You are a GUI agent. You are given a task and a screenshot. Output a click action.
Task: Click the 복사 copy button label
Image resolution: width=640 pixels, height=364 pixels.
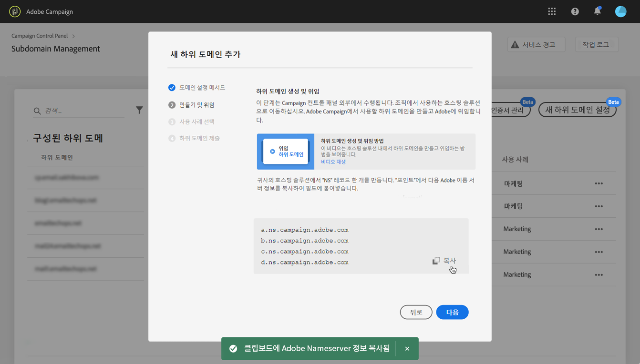coord(450,261)
